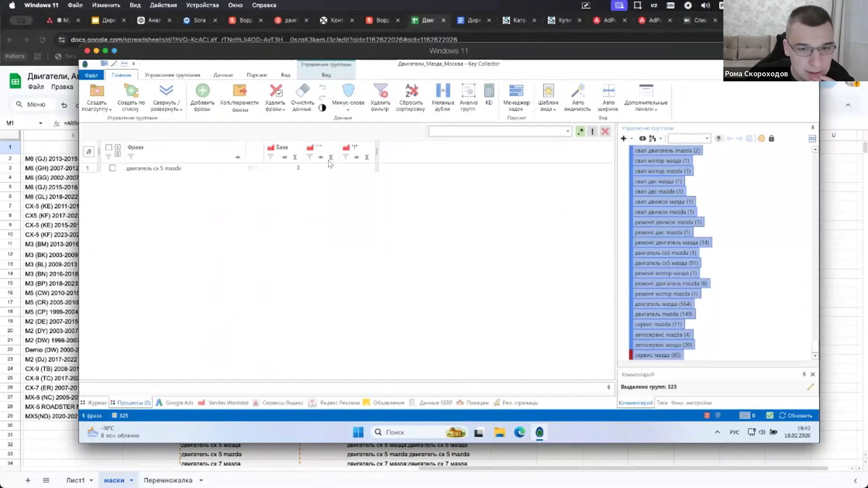Check the box for двигатель сх 5 mazda
Image resolution: width=868 pixels, height=488 pixels.
click(113, 168)
